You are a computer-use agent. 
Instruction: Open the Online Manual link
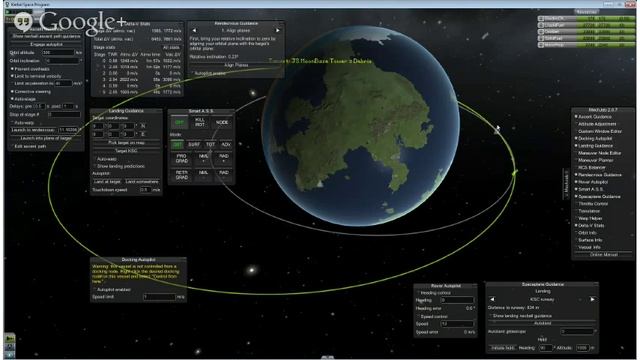[x=603, y=255]
